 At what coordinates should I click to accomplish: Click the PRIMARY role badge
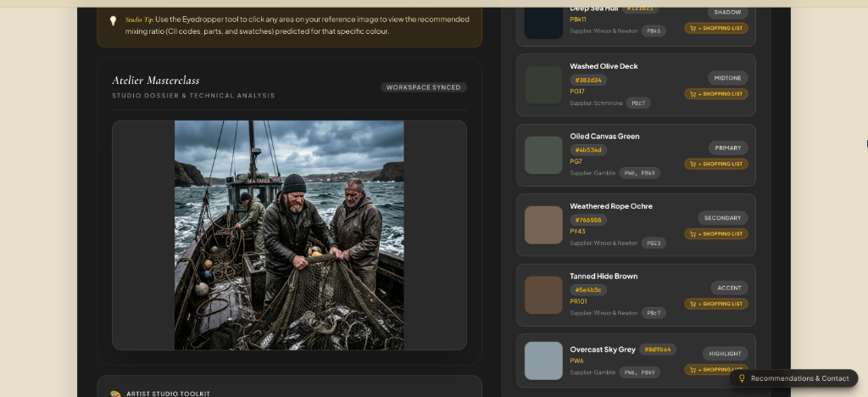728,148
